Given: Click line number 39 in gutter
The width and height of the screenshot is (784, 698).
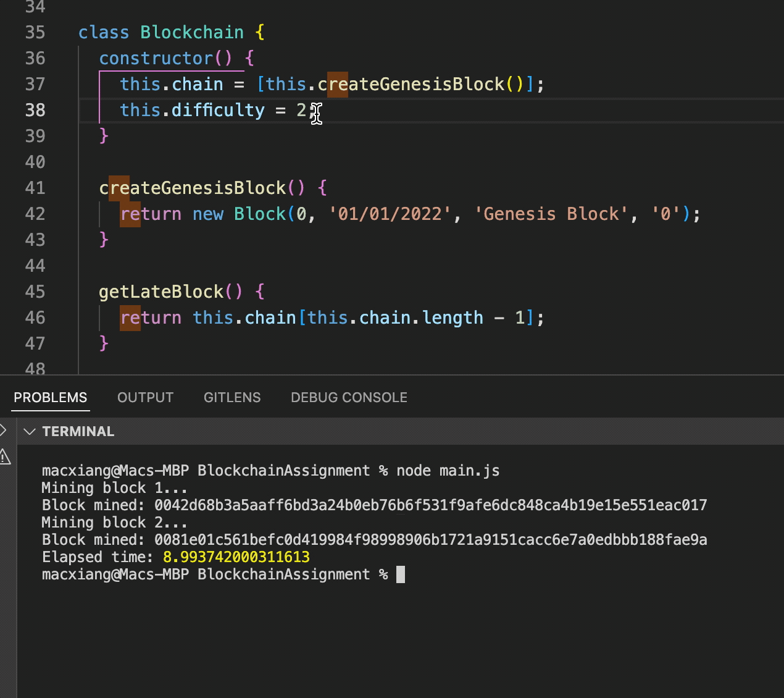Looking at the screenshot, I should (x=35, y=136).
